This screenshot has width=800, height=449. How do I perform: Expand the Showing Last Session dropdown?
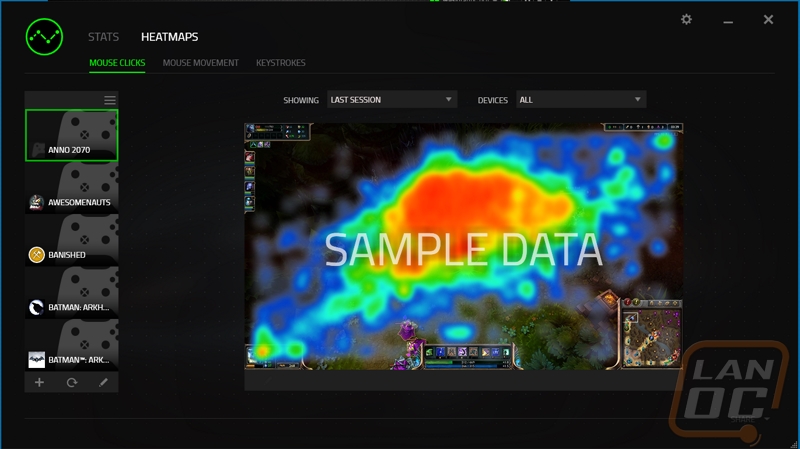coord(392,100)
